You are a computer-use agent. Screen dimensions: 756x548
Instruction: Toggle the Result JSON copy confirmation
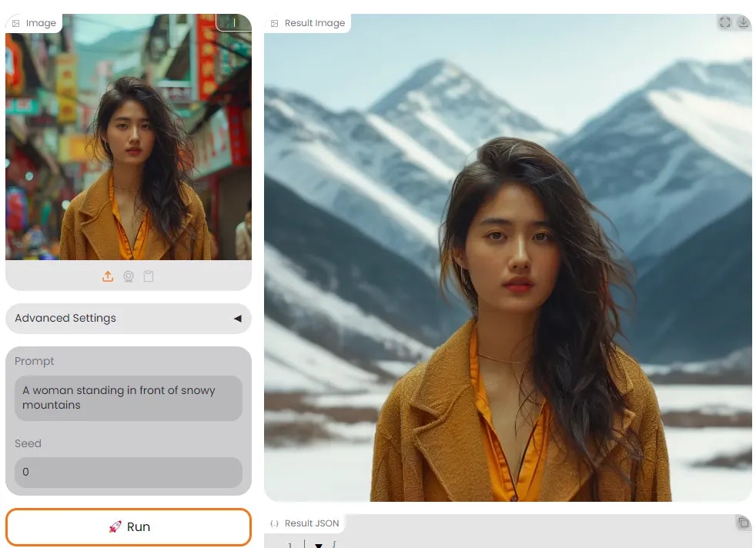(x=744, y=523)
